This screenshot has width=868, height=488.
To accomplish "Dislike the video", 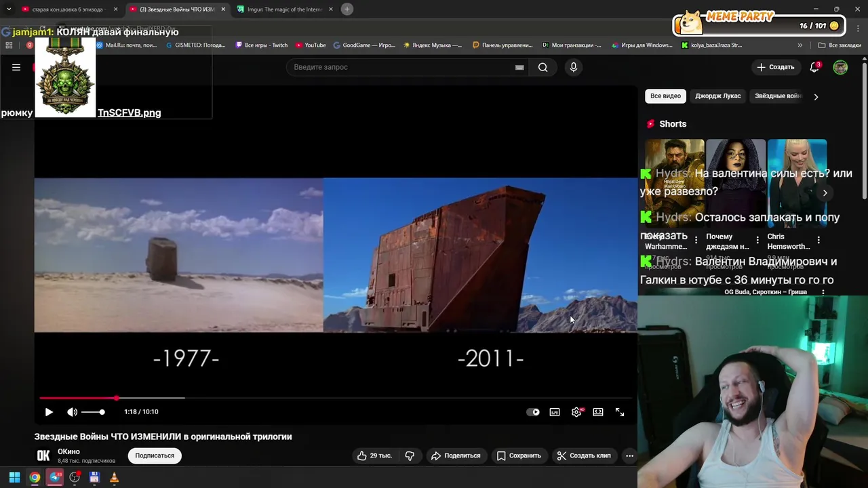I will click(x=410, y=455).
